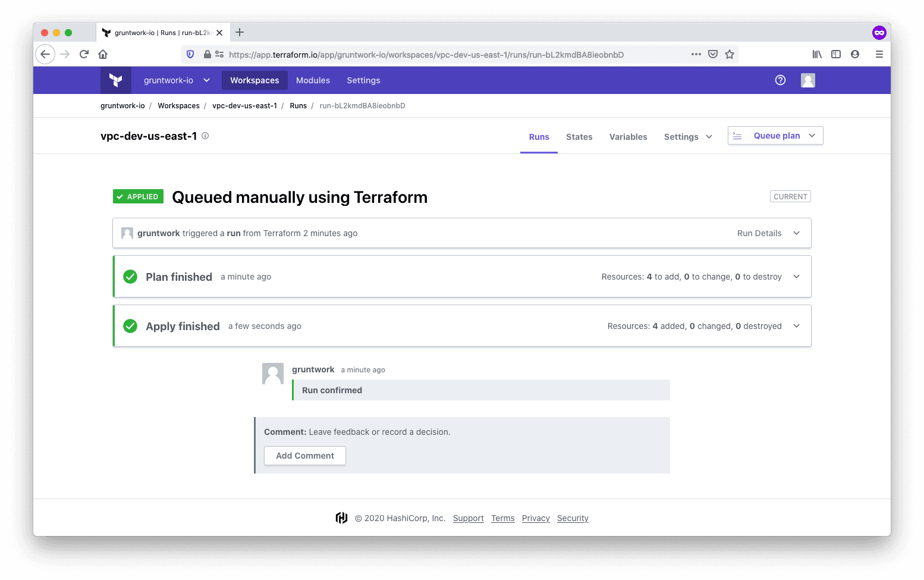Save page to Pocket icon
Viewport: 924px width, 580px height.
point(713,54)
